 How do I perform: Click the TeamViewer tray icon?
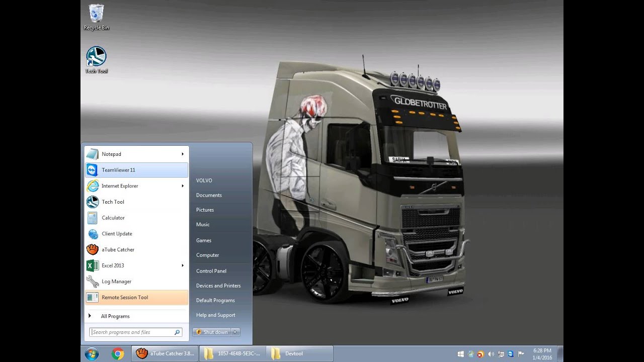pos(511,353)
